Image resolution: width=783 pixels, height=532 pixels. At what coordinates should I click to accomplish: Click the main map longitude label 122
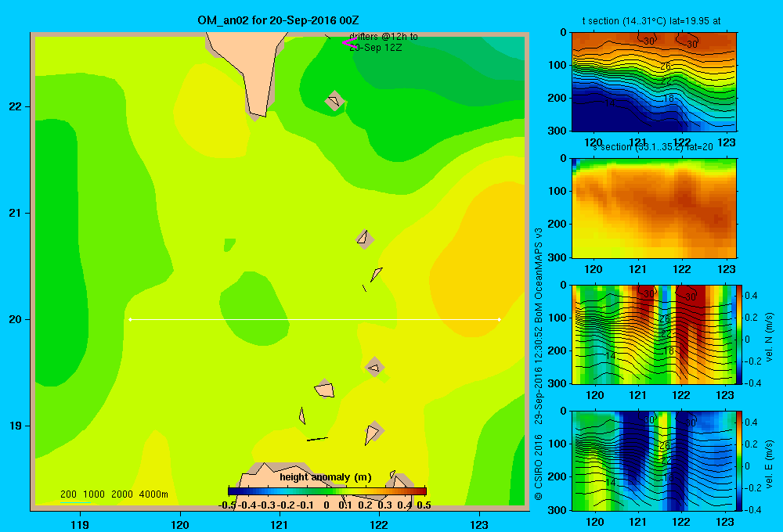point(379,524)
